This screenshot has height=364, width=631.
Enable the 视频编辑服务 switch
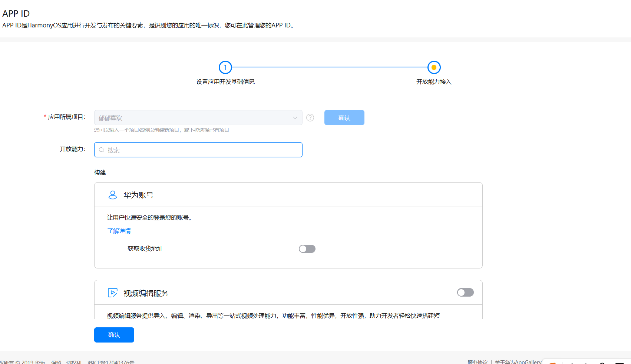[x=465, y=293]
